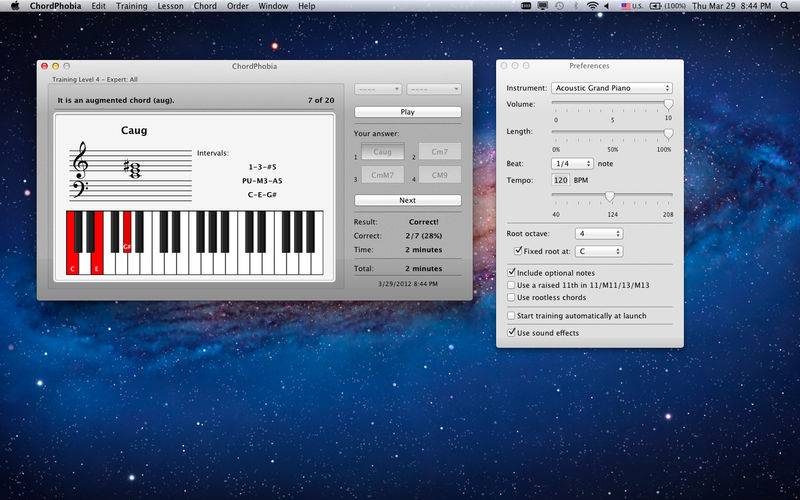Toggle the Fixed root at checkbox
The width and height of the screenshot is (800, 500).
(518, 251)
